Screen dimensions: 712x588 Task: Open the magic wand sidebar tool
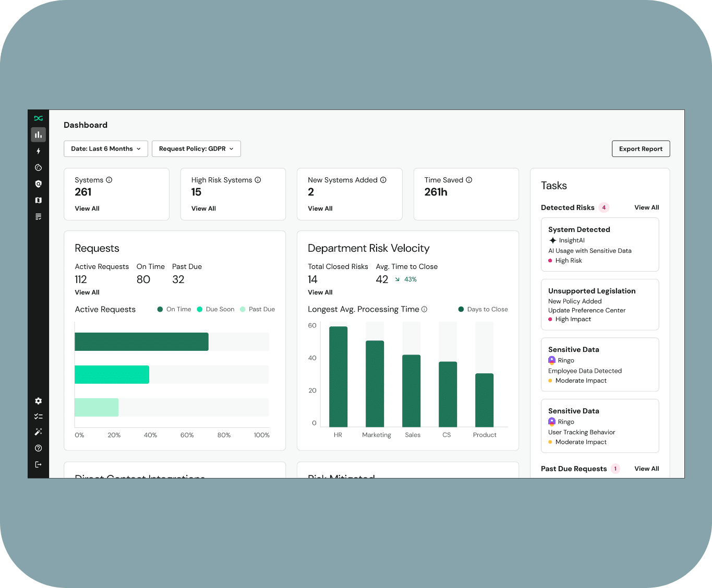click(38, 432)
